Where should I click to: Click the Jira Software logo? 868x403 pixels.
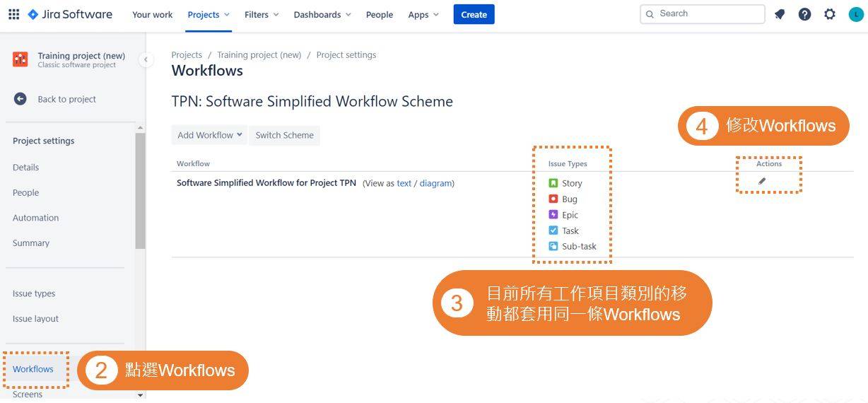(x=70, y=14)
